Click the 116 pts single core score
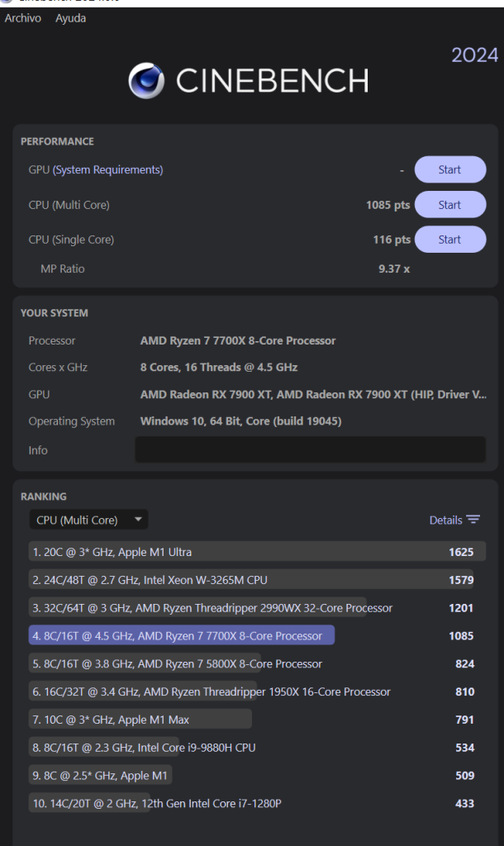Screen dimensions: 504x846 pos(392,239)
